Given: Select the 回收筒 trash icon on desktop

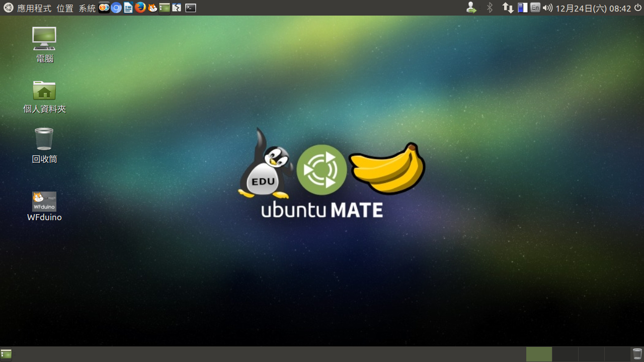Looking at the screenshot, I should (x=44, y=139).
